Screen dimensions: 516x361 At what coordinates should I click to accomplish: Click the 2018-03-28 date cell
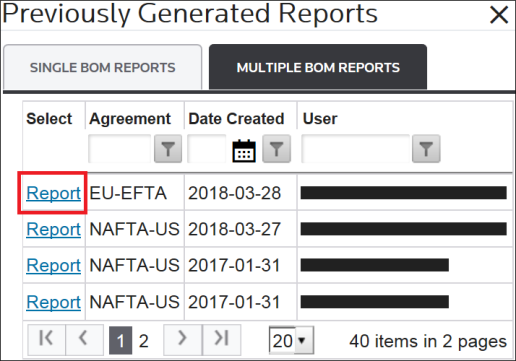point(240,193)
